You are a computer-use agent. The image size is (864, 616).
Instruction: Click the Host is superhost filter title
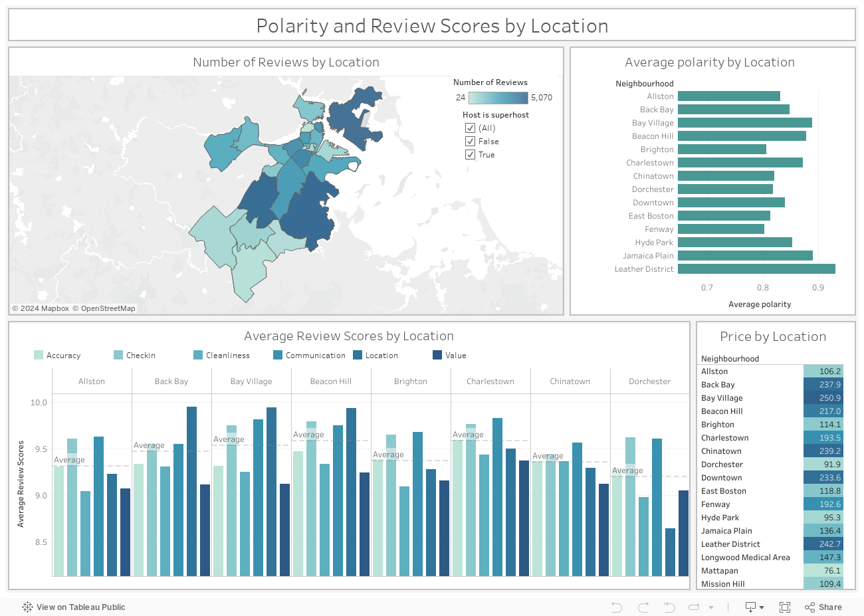(496, 115)
